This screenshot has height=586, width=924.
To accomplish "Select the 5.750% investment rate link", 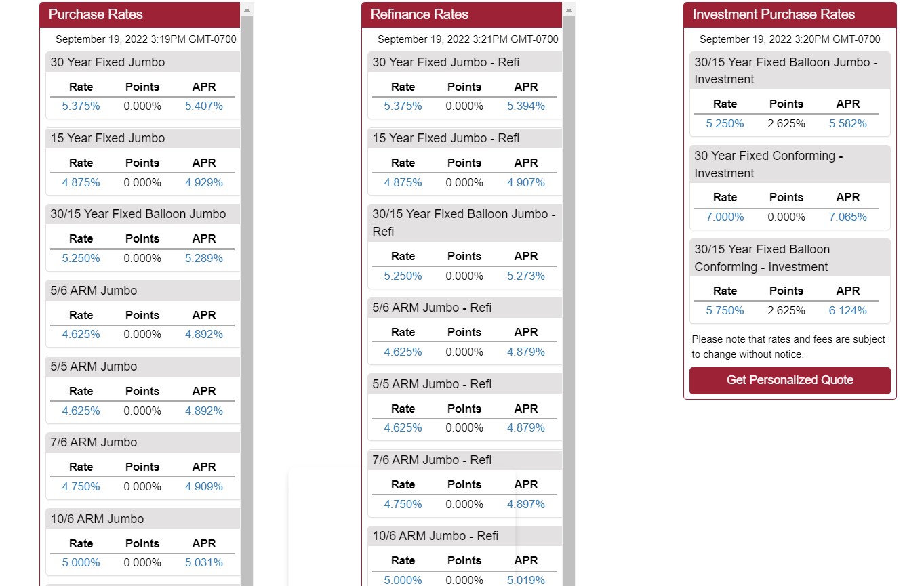I will coord(725,311).
